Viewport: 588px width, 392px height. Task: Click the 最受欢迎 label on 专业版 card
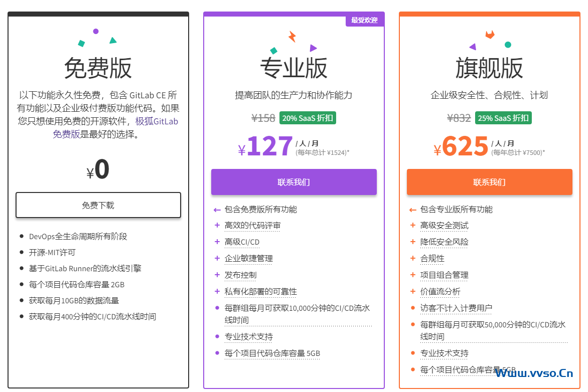pyautogui.click(x=364, y=20)
